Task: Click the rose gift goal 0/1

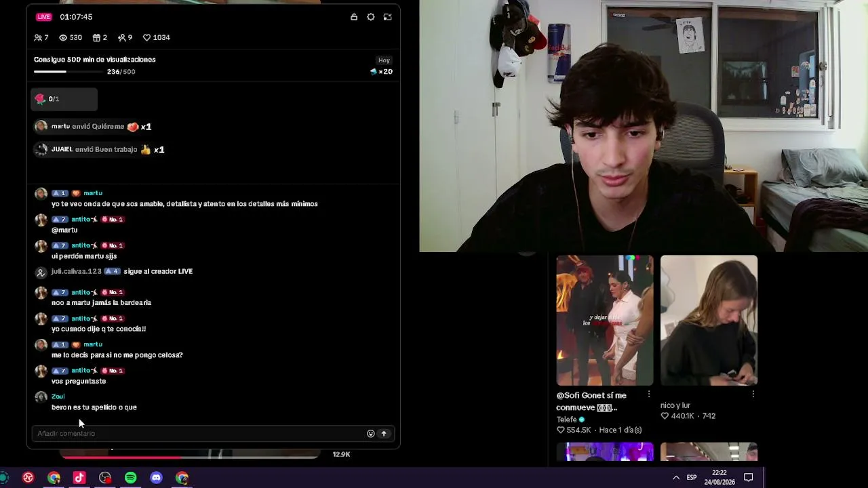Action: 64,99
